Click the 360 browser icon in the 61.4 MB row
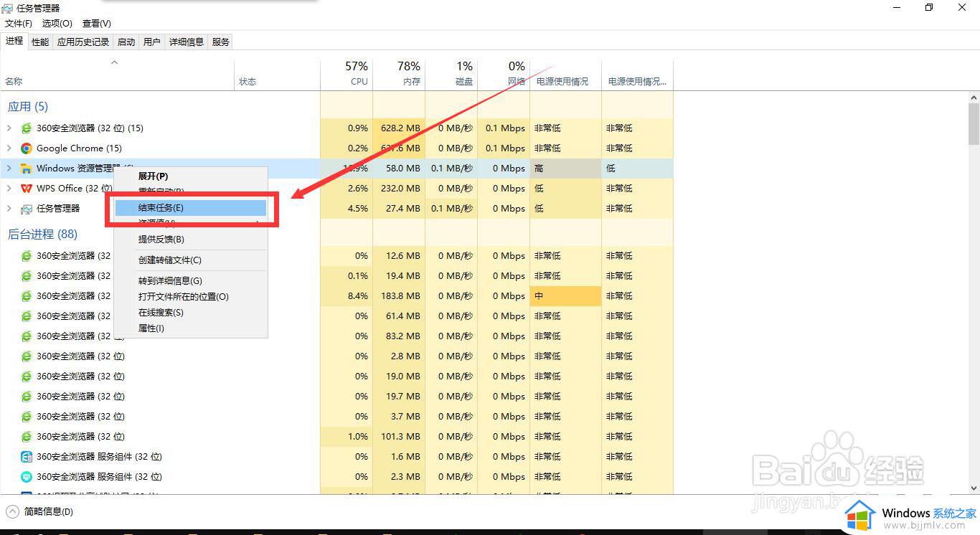This screenshot has height=535, width=980. (x=27, y=316)
